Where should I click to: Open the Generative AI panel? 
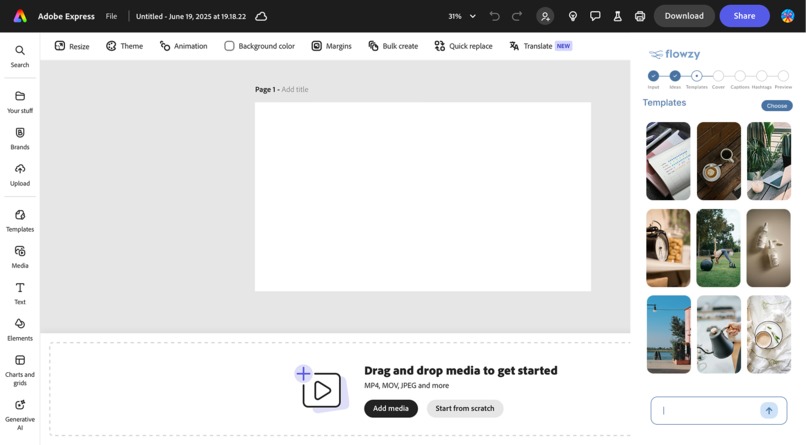pyautogui.click(x=20, y=415)
